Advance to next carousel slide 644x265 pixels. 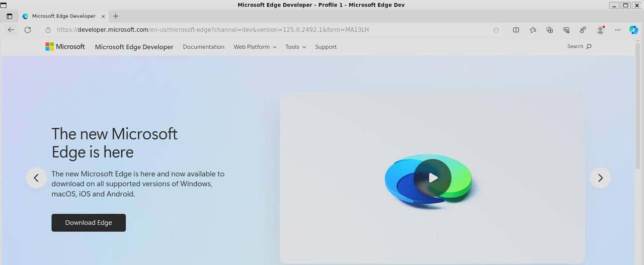click(x=600, y=178)
